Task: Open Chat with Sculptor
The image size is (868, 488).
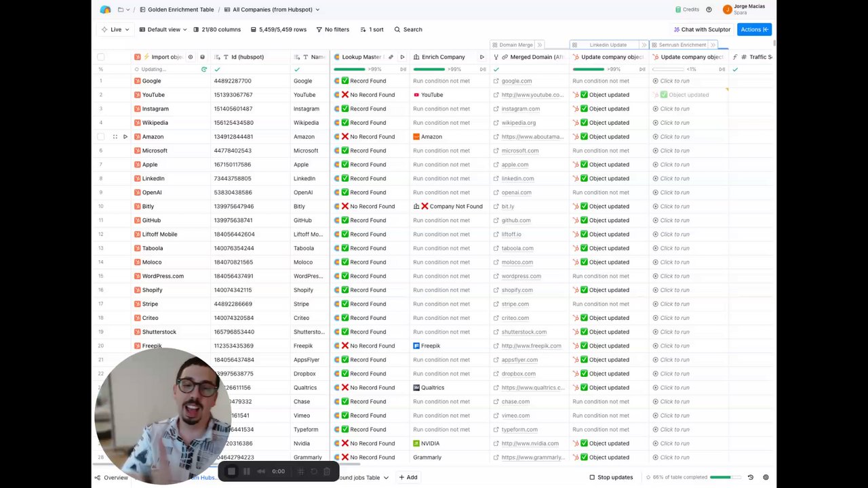Action: (x=702, y=30)
